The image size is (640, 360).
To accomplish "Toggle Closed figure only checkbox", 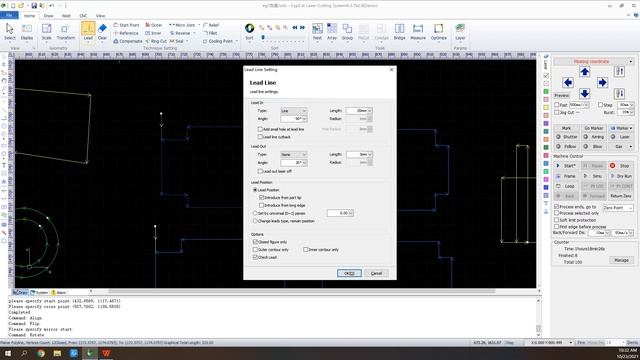I will [x=255, y=242].
